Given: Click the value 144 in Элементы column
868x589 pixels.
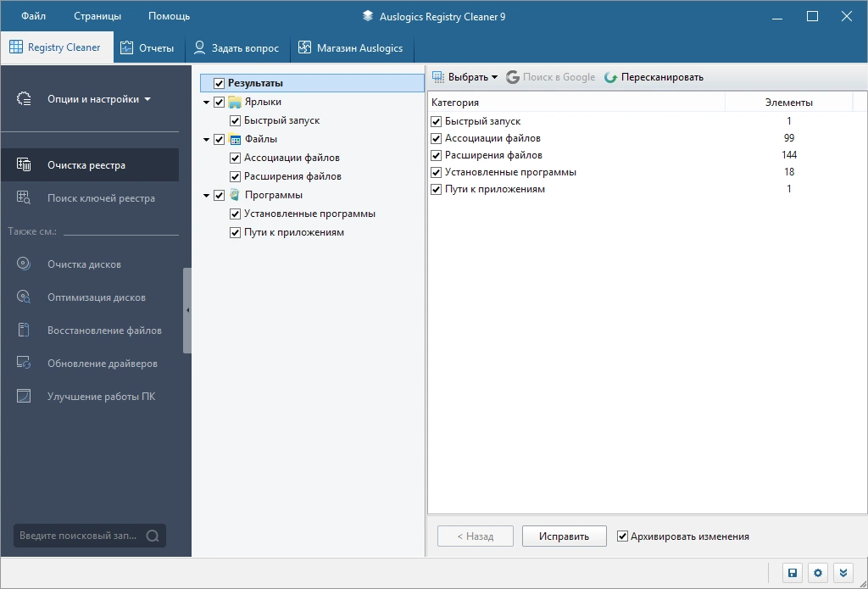Looking at the screenshot, I should (789, 155).
